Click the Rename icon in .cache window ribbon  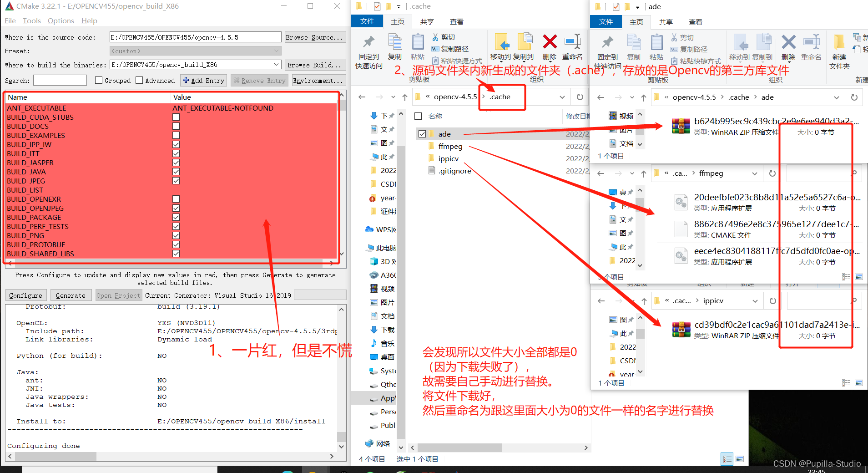click(x=572, y=42)
